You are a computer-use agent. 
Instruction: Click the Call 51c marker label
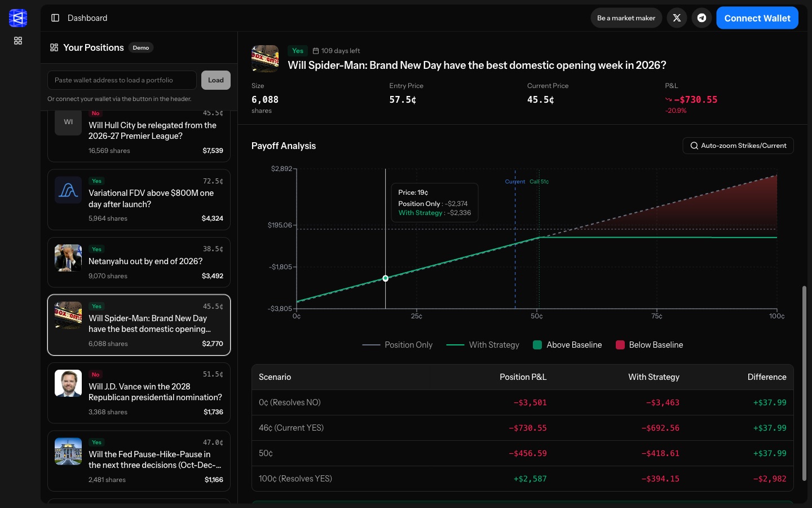539,182
